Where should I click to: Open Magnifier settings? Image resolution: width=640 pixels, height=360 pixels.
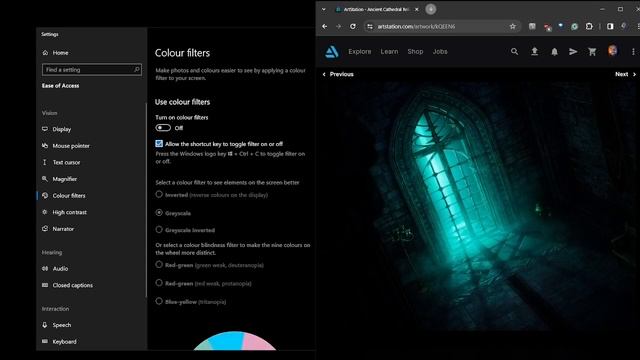[x=59, y=179]
